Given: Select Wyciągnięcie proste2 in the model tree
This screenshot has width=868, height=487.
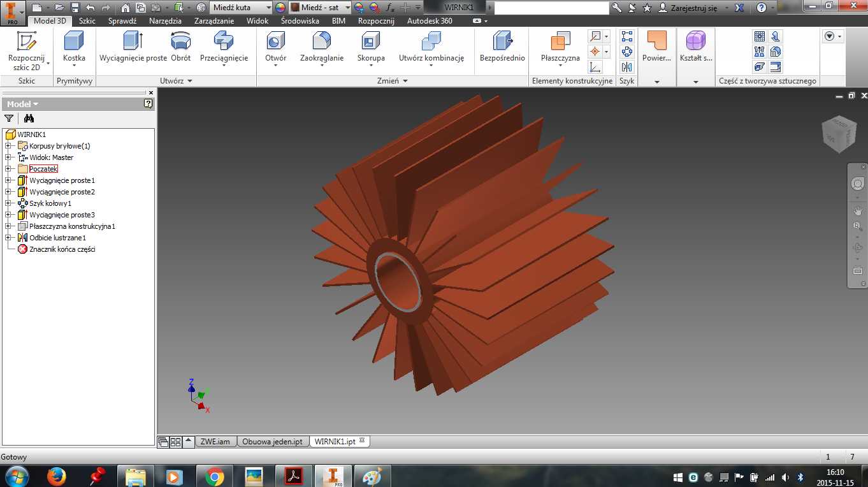Looking at the screenshot, I should tap(62, 192).
